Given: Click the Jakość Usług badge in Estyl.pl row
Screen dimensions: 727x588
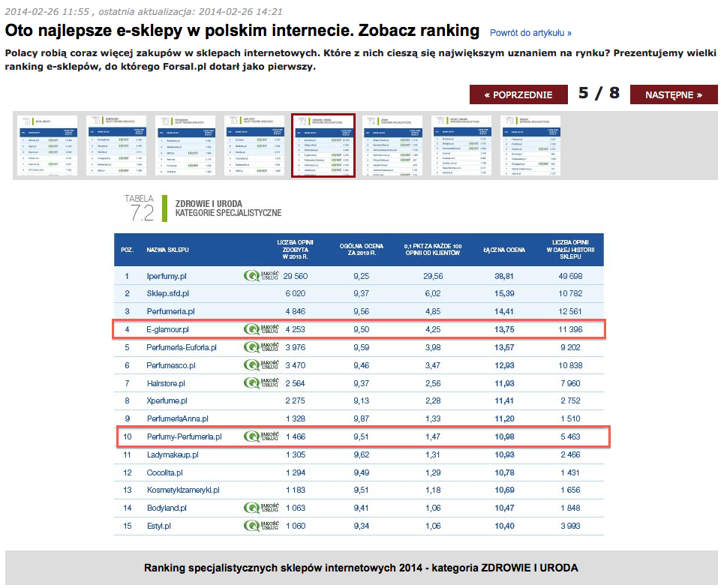Looking at the screenshot, I should (261, 526).
